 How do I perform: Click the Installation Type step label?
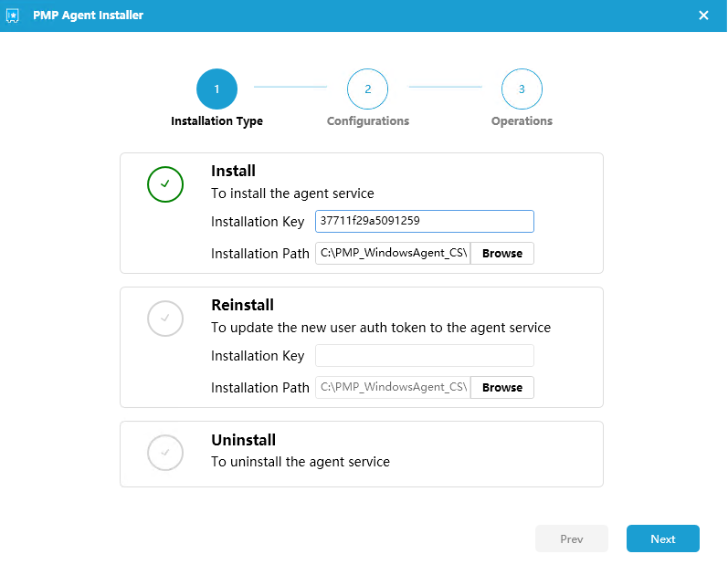coord(216,121)
